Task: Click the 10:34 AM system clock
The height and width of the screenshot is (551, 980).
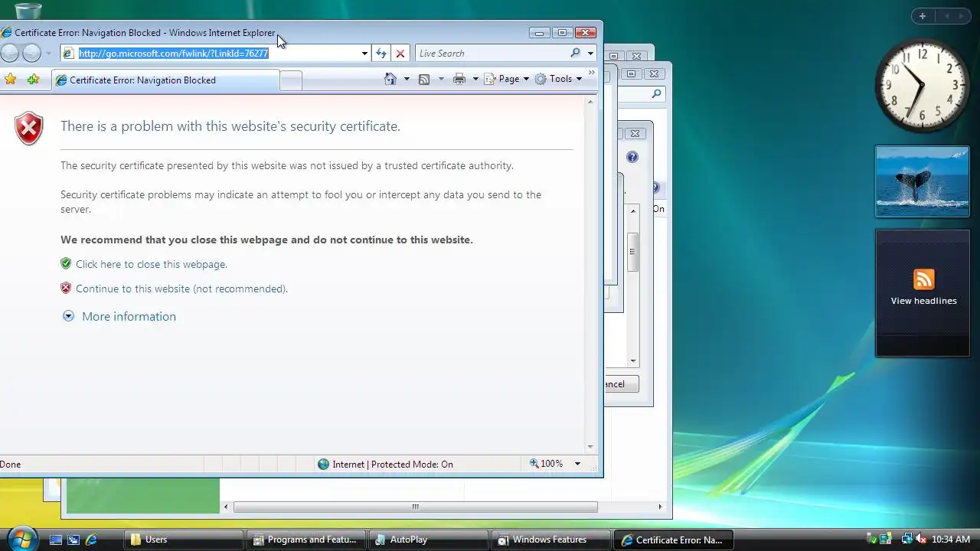Action: click(951, 540)
